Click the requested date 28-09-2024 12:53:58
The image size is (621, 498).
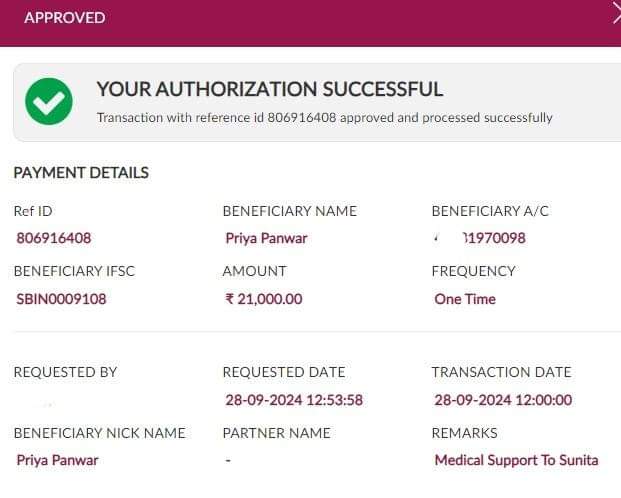click(292, 400)
